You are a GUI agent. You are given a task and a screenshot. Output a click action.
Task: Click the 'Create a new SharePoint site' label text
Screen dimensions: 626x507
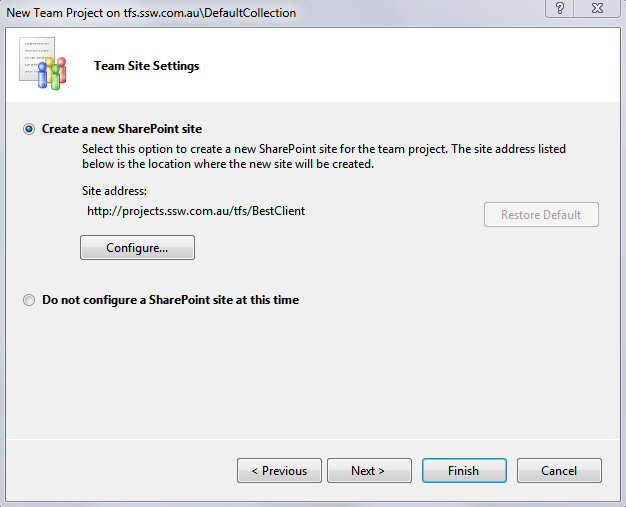click(122, 130)
